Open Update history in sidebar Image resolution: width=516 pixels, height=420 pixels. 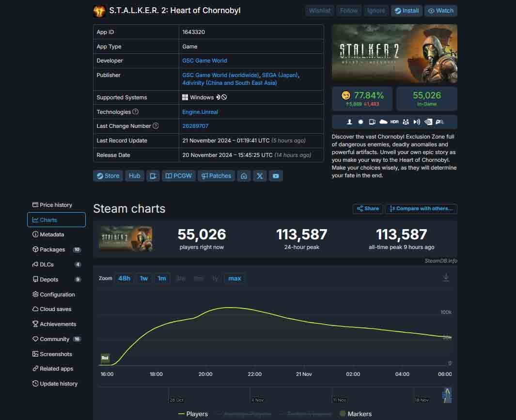56,384
